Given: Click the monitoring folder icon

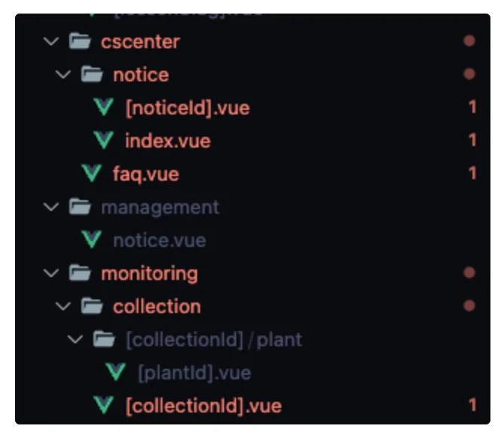Looking at the screenshot, I should (80, 273).
